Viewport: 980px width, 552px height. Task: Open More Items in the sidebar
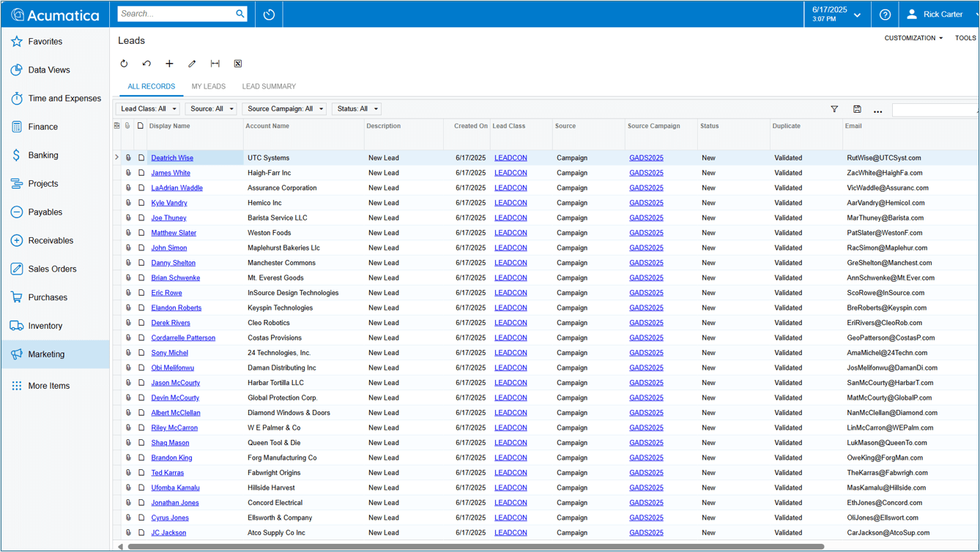56,386
